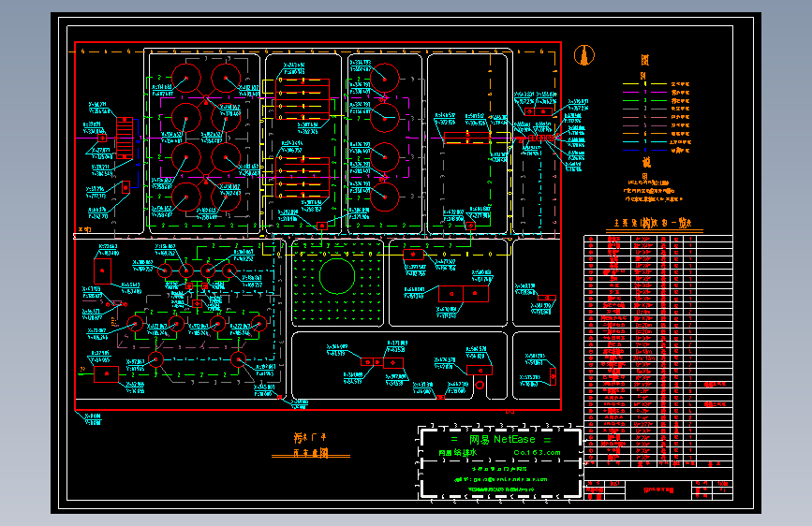Click the orange equipment table heading text
The height and width of the screenshot is (526, 812).
click(x=654, y=223)
